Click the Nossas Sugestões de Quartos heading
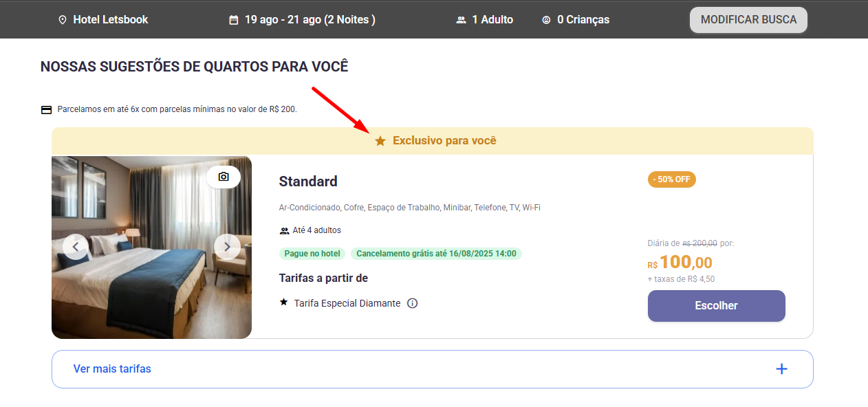Image resolution: width=868 pixels, height=407 pixels. tap(195, 67)
